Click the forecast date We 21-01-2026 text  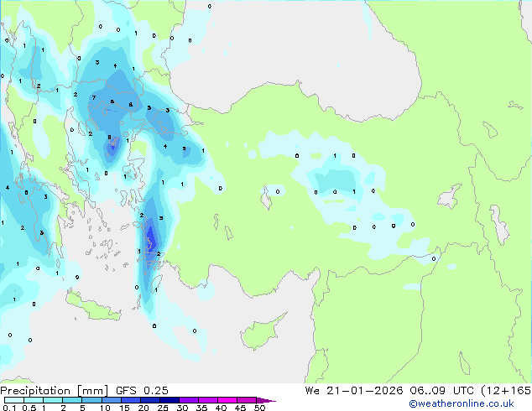[x=354, y=391]
